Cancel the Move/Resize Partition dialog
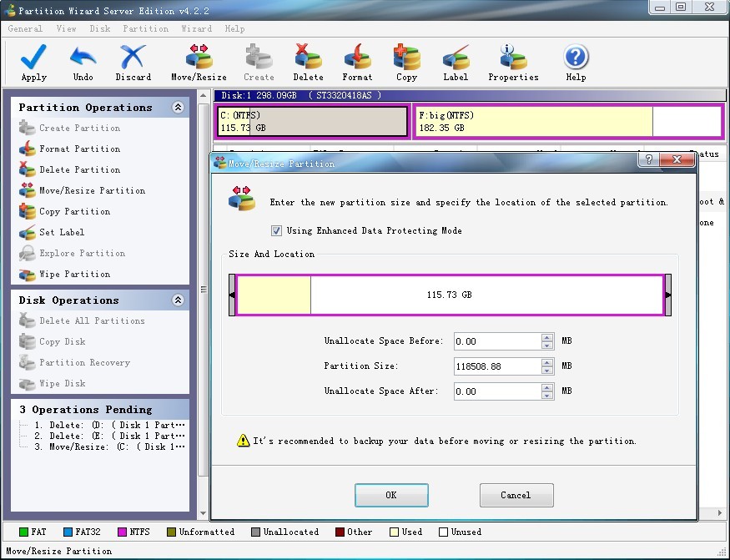Screen dimensions: 730x560 [516, 495]
